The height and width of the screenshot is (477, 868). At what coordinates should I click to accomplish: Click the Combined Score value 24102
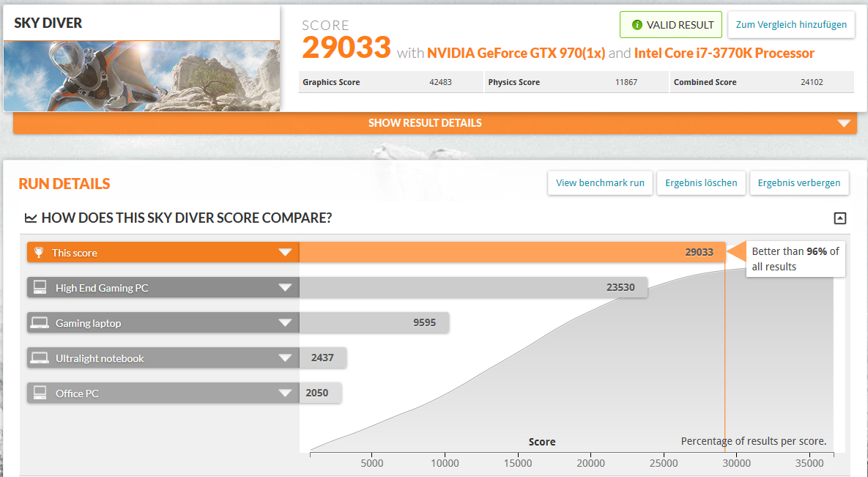coord(812,82)
